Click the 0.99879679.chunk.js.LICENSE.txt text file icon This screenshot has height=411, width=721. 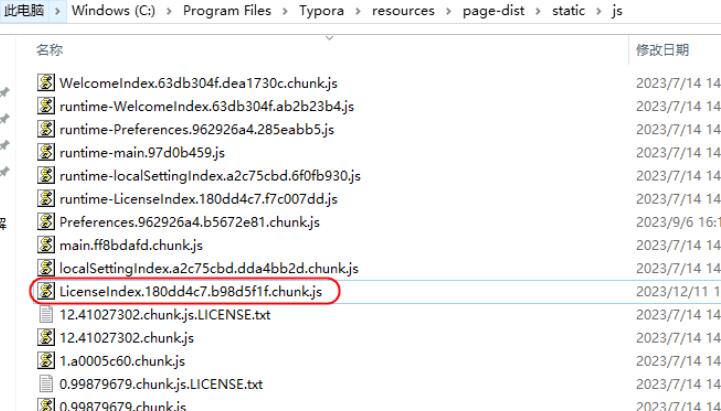pos(46,384)
